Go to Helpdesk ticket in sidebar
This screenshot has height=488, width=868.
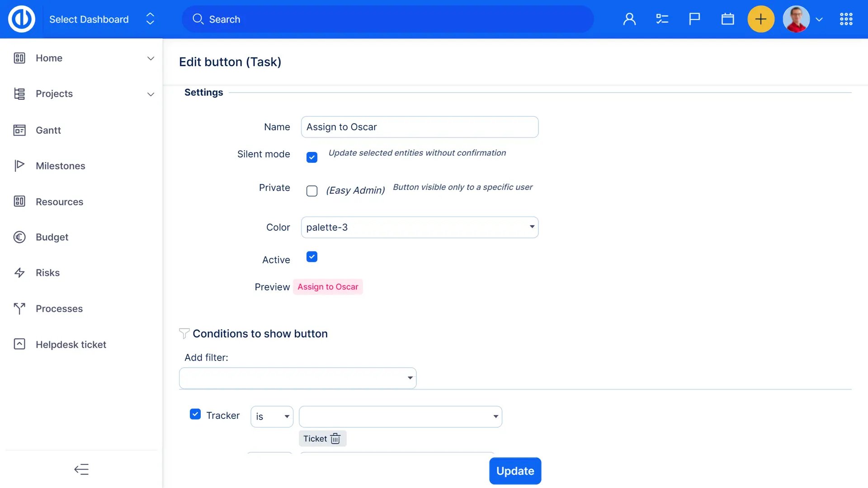tap(71, 345)
